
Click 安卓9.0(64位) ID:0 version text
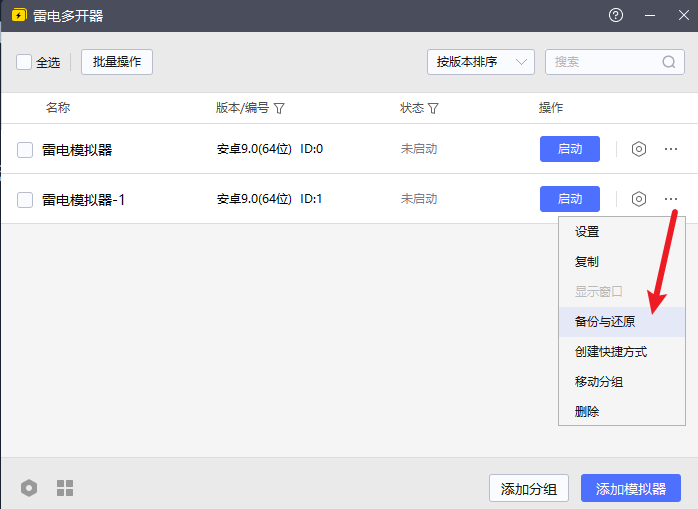270,149
